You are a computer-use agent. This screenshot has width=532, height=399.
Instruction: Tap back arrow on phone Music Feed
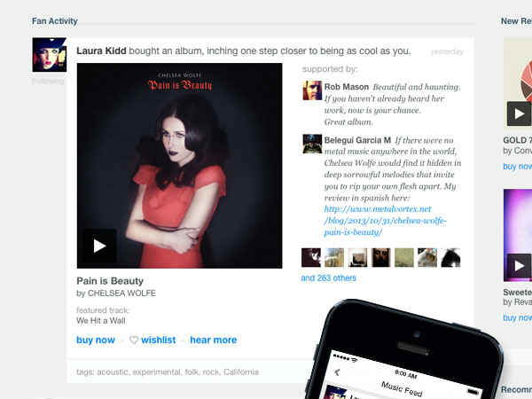(x=337, y=372)
